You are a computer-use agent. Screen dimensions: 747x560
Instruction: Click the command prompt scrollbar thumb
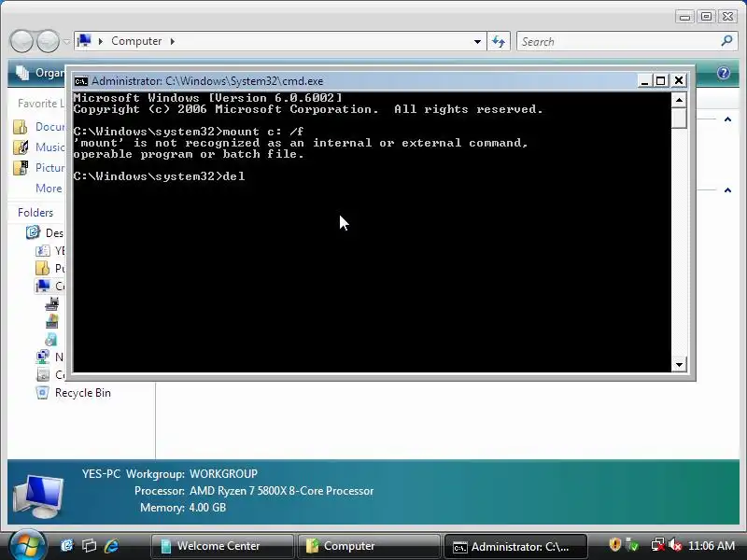tap(679, 118)
